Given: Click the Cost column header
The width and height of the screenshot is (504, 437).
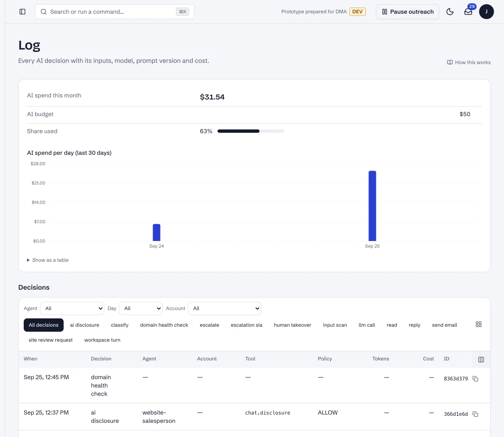Looking at the screenshot, I should click(428, 359).
